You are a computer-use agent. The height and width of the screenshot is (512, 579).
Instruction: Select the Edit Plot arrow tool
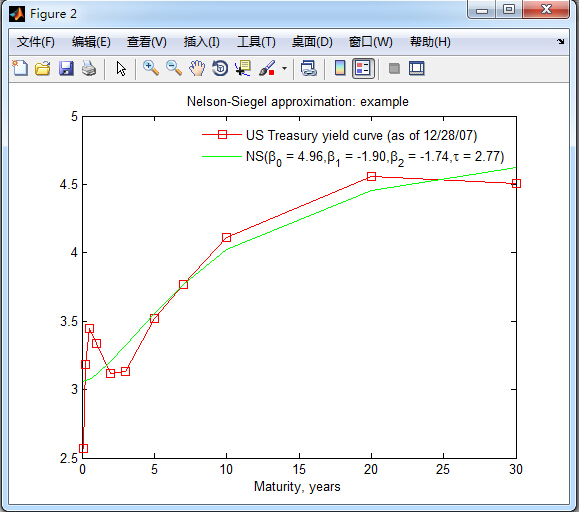(121, 69)
